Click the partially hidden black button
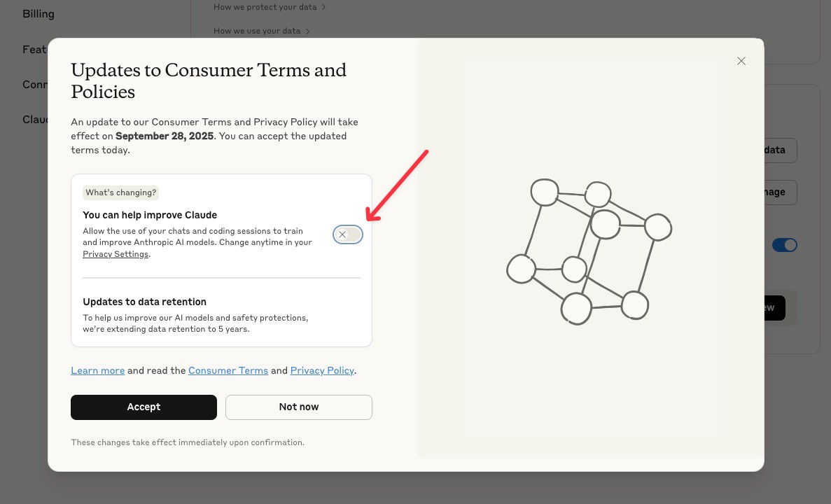The height and width of the screenshot is (504, 831). [774, 307]
